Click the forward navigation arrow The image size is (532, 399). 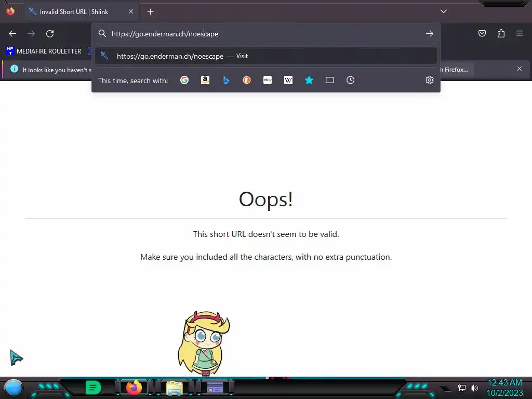pyautogui.click(x=31, y=34)
